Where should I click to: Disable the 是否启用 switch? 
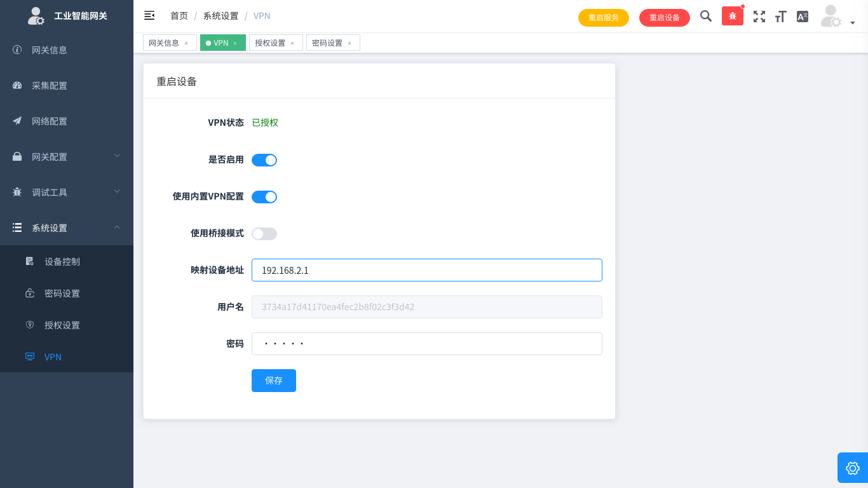point(264,160)
